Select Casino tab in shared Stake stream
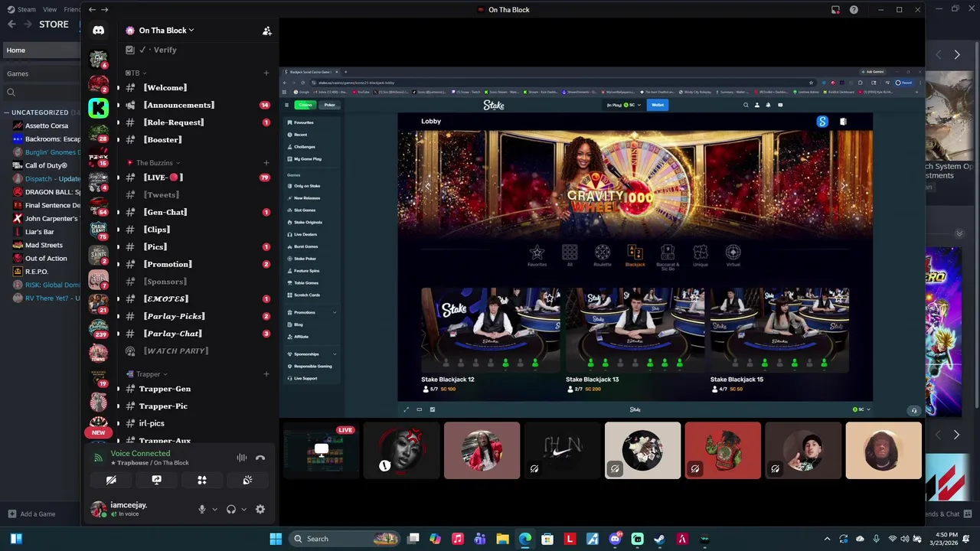The height and width of the screenshot is (551, 980). (305, 105)
